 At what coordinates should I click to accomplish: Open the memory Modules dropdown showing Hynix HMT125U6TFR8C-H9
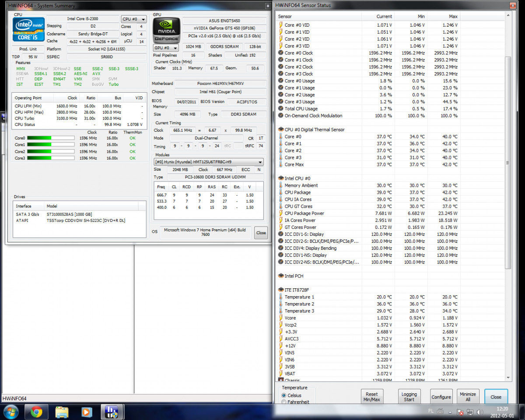(209, 162)
